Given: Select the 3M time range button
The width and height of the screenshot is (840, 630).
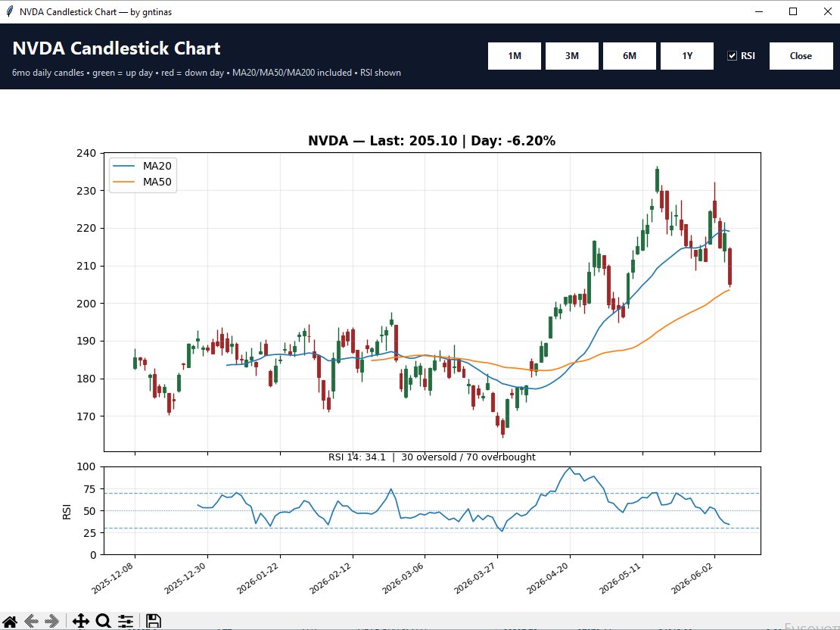Looking at the screenshot, I should [x=571, y=56].
